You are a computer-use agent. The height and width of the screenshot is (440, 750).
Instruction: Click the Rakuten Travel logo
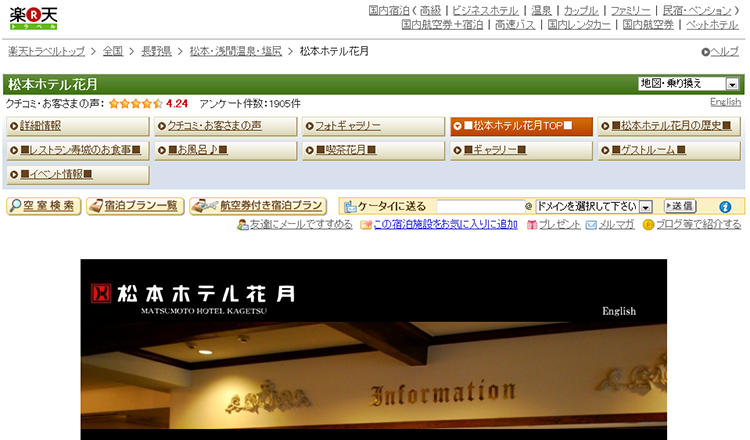[x=33, y=18]
